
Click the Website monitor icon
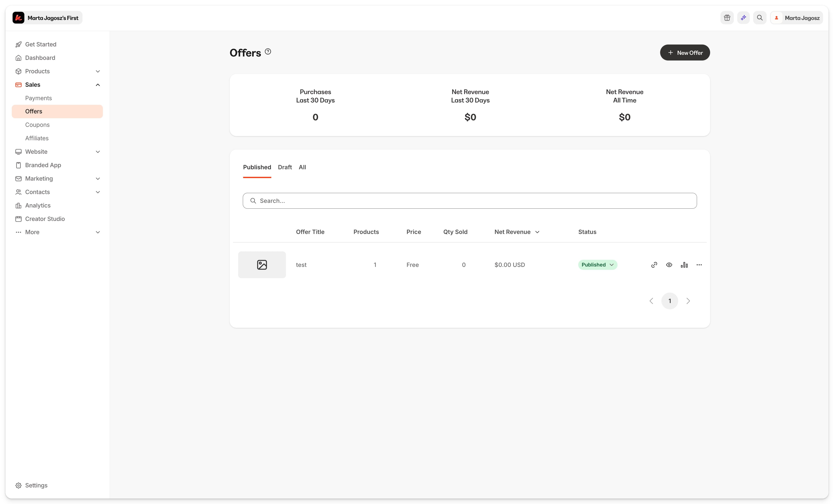click(x=18, y=152)
